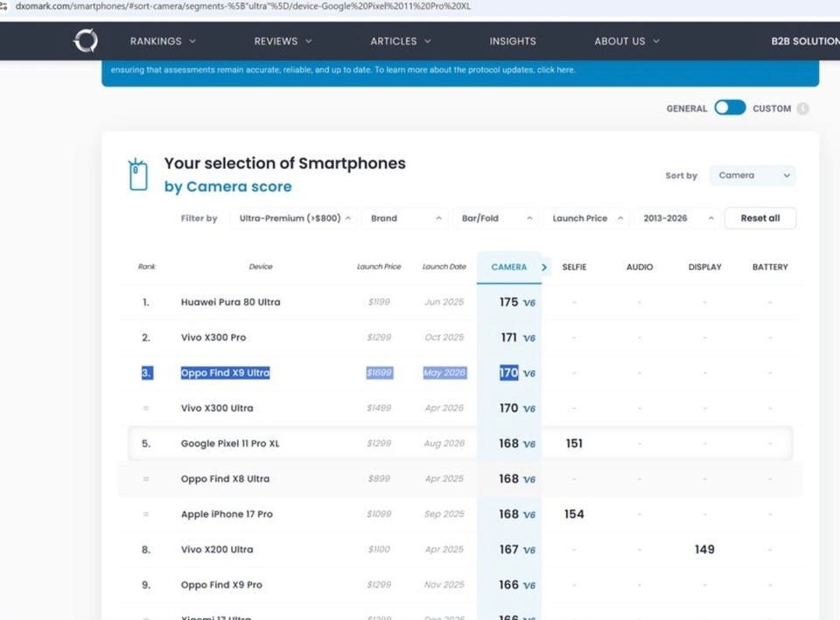The height and width of the screenshot is (620, 840).
Task: Open the Oppo Find X8 Ultra entry
Action: (225, 478)
